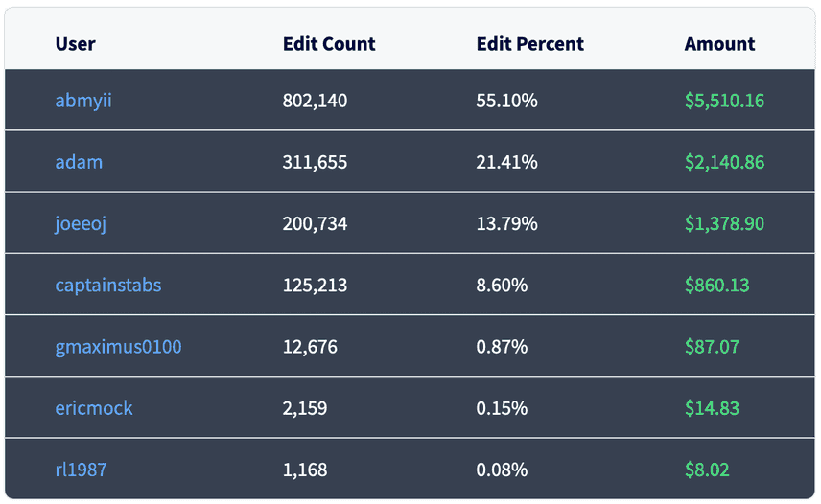Click the joeeoj username link

(81, 224)
